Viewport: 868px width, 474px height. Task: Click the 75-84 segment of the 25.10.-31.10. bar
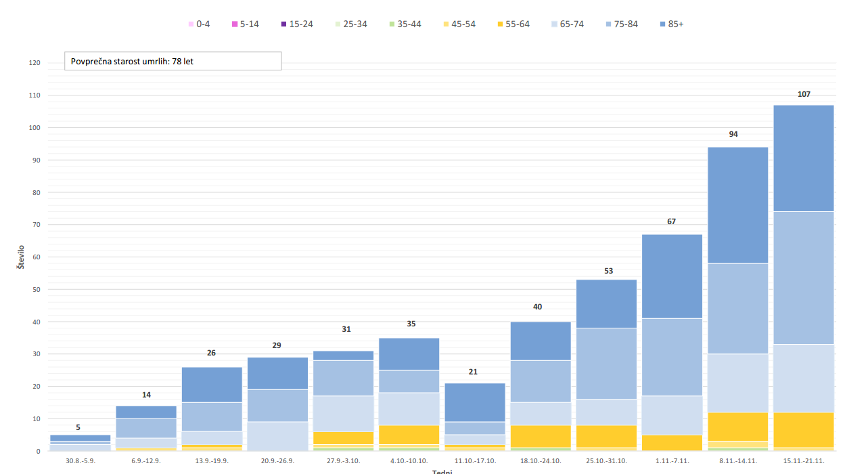(606, 364)
